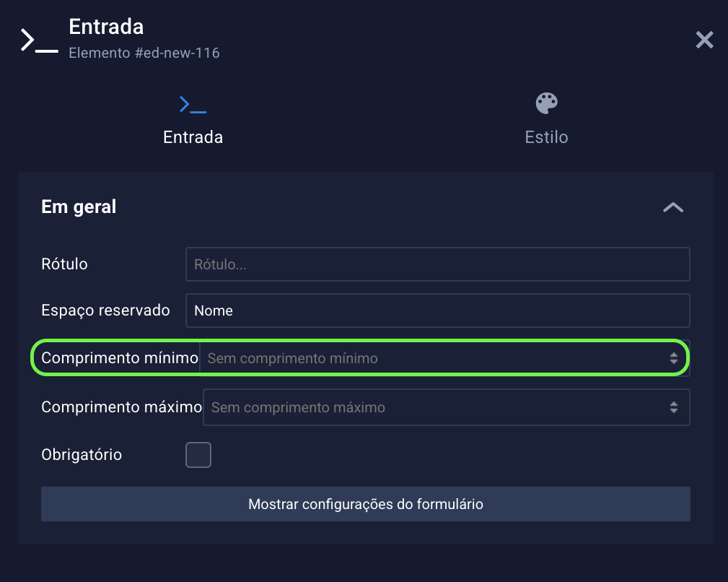Collapse the Em geral section chevron

click(672, 207)
